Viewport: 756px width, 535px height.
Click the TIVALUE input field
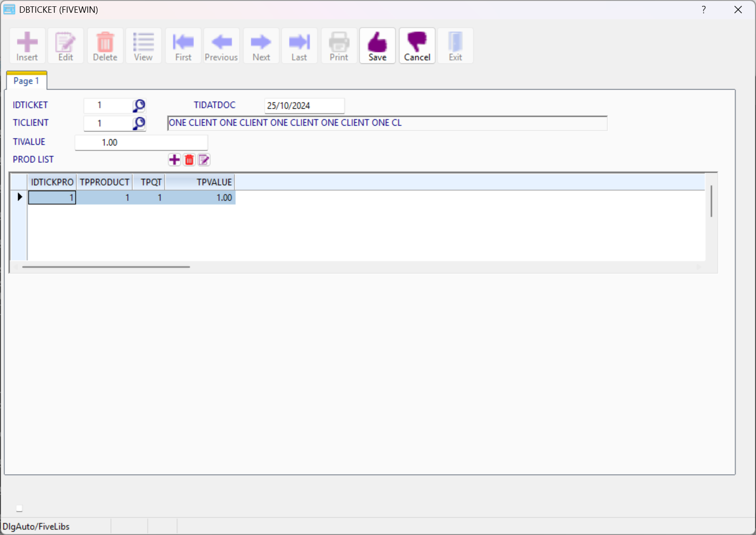pyautogui.click(x=141, y=143)
